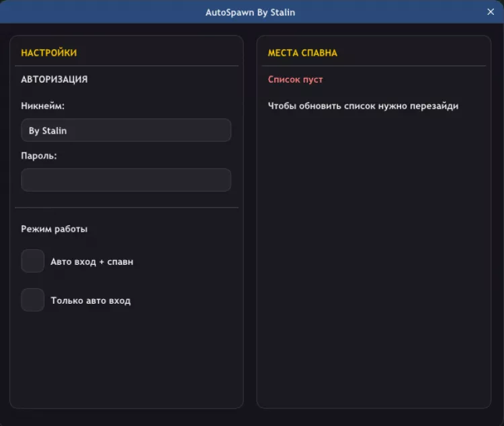Click the red Список пуст message

pyautogui.click(x=295, y=79)
